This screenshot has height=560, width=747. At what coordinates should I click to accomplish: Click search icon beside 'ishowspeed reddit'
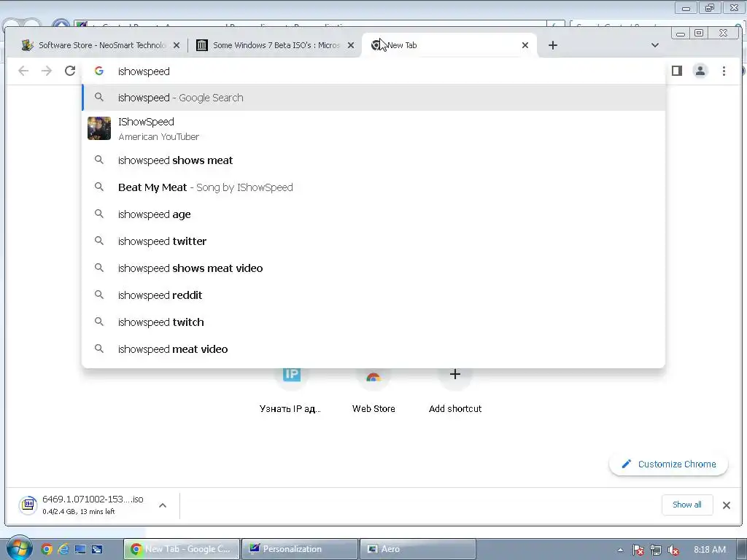click(x=99, y=295)
